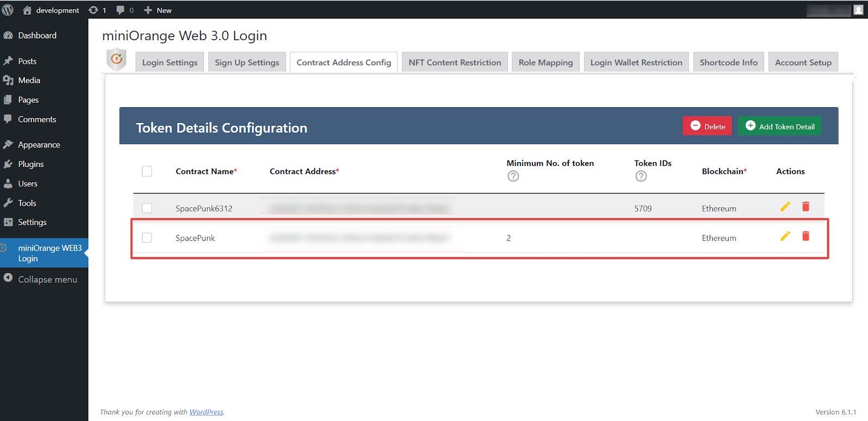Viewport: 868px width, 421px height.
Task: Click the miniOrange shield logo
Action: [116, 59]
